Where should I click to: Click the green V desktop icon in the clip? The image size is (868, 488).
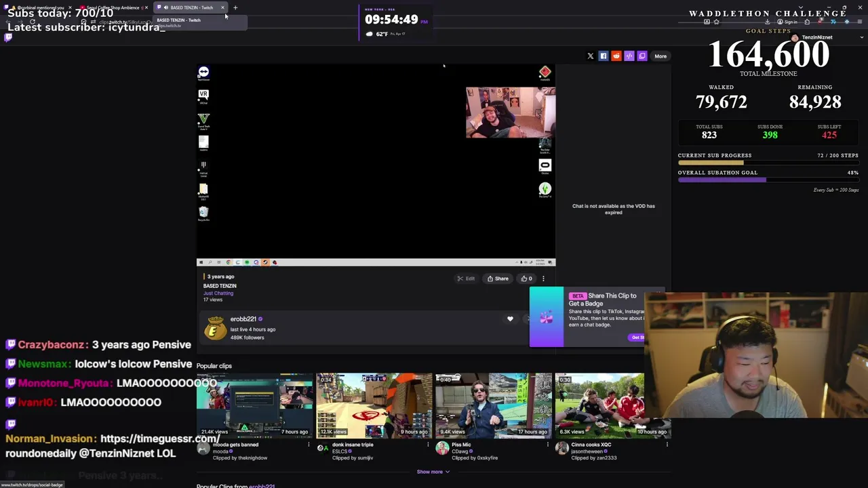203,121
